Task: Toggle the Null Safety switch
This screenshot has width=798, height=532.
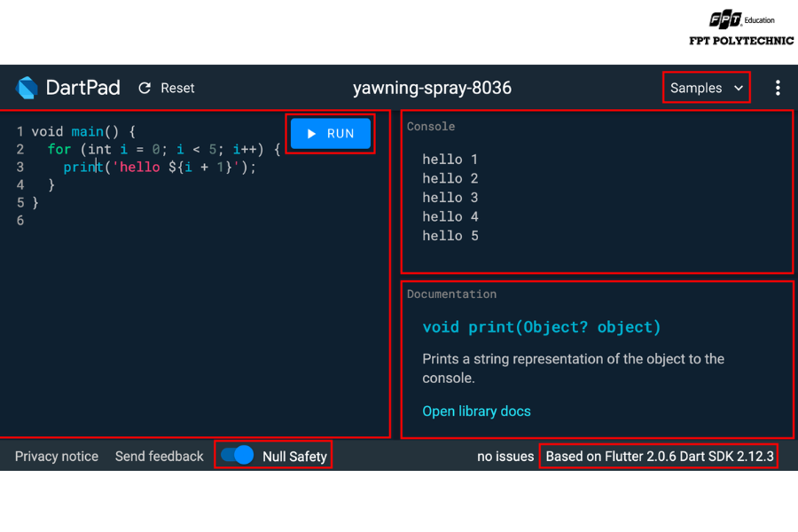Action: coord(237,455)
